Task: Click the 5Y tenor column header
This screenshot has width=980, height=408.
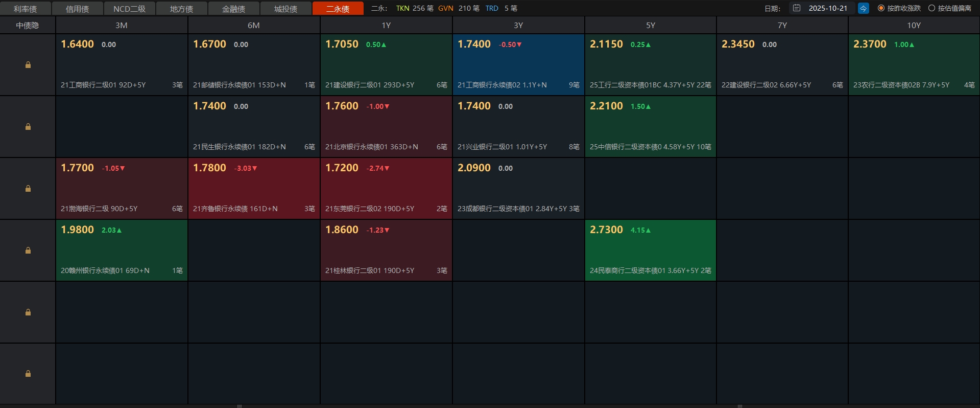Action: pyautogui.click(x=650, y=25)
